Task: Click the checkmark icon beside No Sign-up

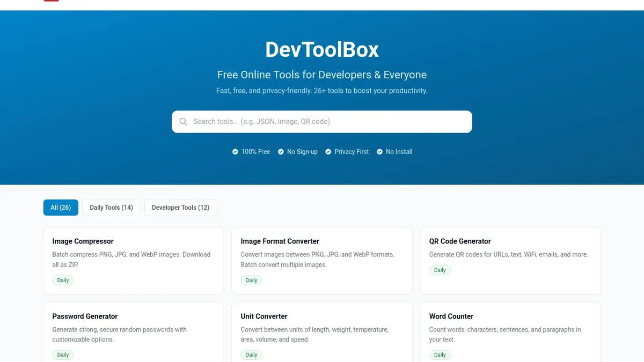Action: point(281,152)
